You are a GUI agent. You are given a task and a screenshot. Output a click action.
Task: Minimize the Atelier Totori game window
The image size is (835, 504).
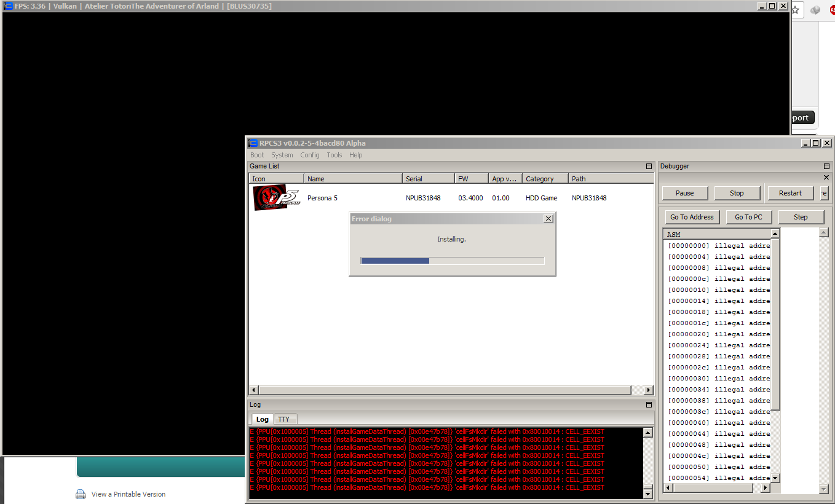coord(762,6)
